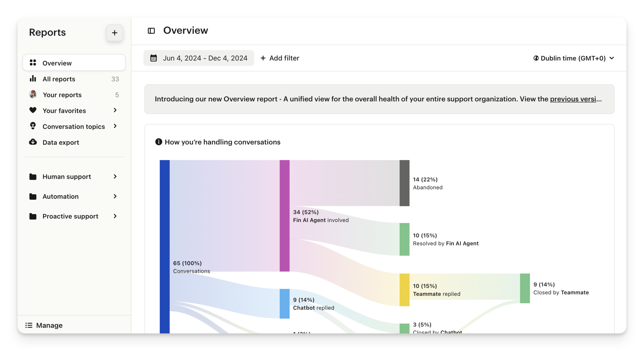
Task: Expand the Human support folder
Action: [115, 177]
